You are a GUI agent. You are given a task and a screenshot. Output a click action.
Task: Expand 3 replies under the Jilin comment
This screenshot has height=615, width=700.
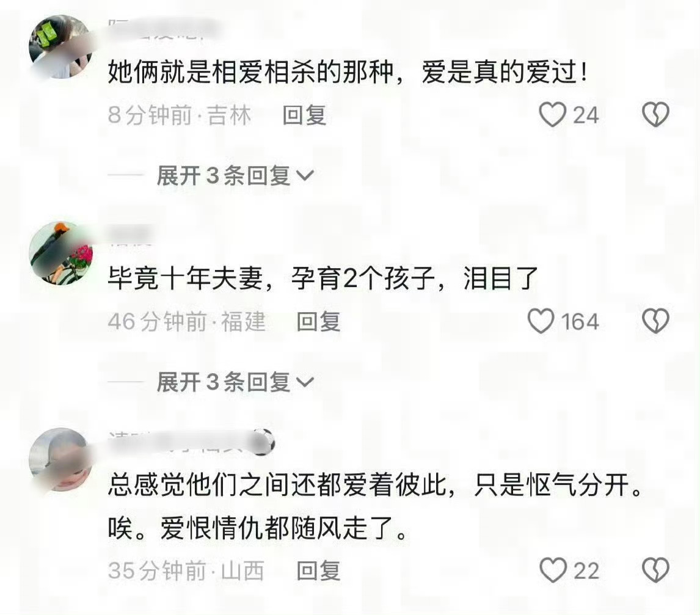(x=235, y=175)
